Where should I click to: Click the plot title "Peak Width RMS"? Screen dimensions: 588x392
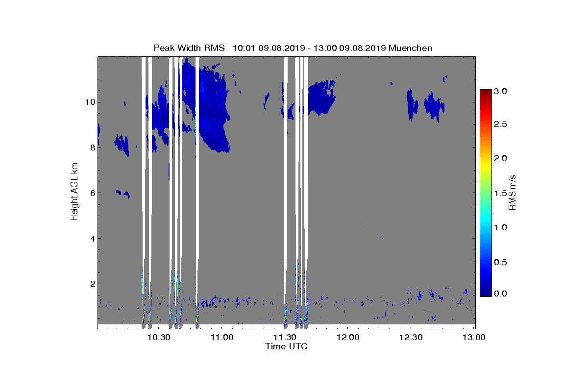(189, 48)
